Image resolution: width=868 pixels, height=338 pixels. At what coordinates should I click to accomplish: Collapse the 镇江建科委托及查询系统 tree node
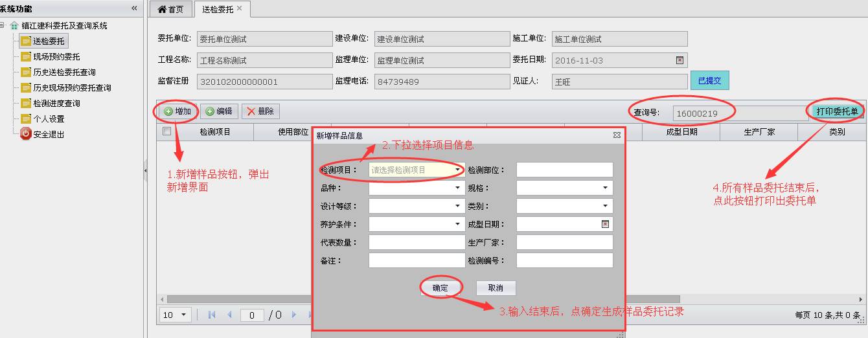tap(3, 26)
